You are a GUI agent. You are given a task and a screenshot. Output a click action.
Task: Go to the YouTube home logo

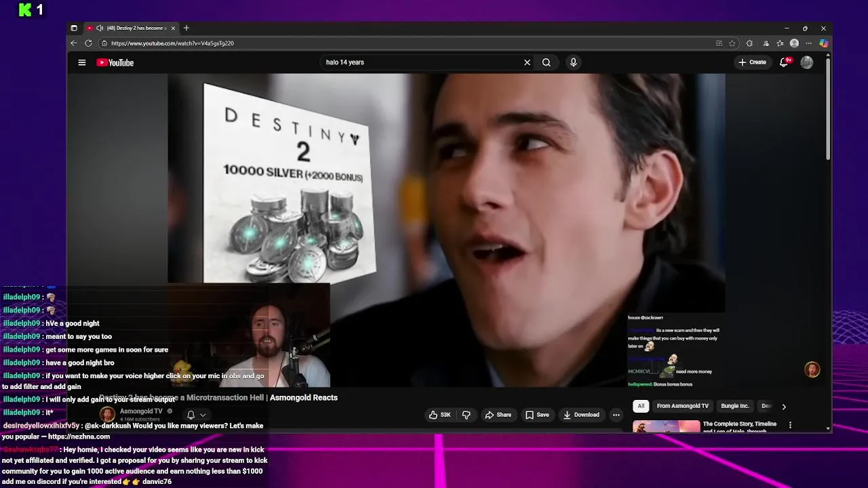(x=115, y=62)
